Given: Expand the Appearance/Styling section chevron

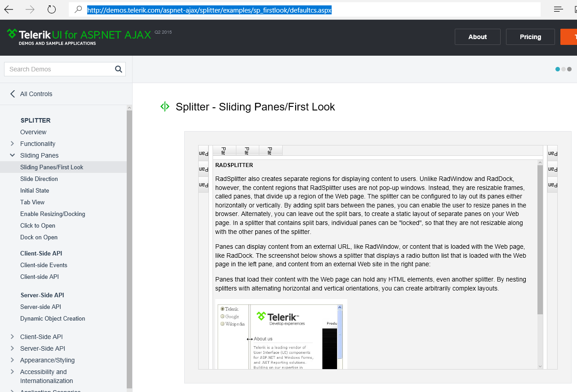Looking at the screenshot, I should 12,360.
